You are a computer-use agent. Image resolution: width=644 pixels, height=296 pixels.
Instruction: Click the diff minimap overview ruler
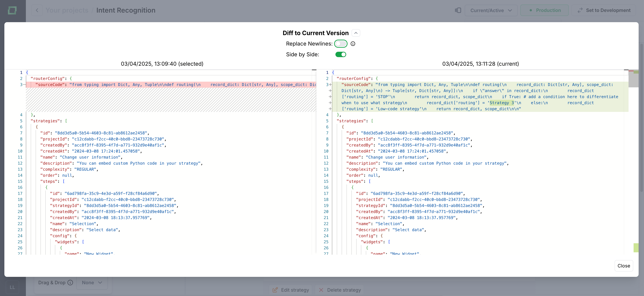[633, 162]
